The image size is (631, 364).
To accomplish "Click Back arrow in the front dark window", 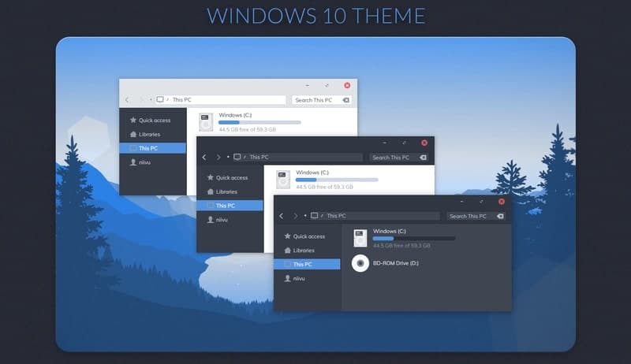I will pyautogui.click(x=282, y=216).
